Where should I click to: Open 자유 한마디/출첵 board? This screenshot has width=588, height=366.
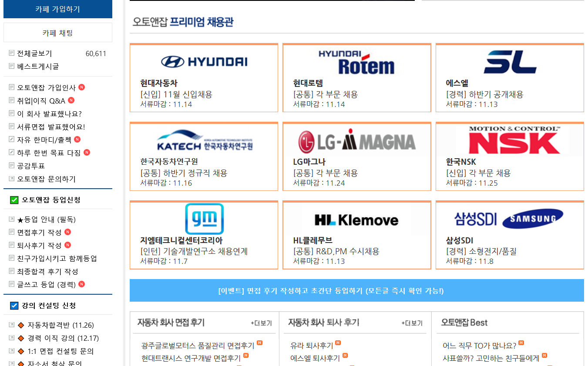coord(44,140)
